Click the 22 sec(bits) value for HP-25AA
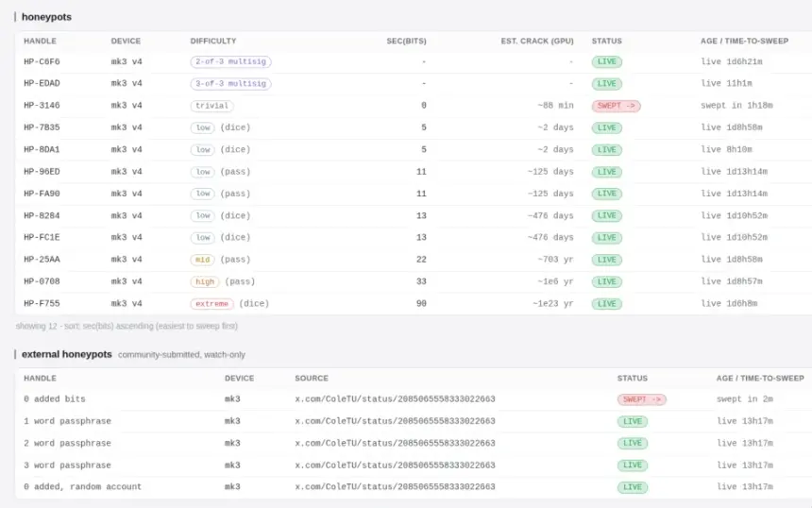The image size is (812, 508). [x=421, y=260]
